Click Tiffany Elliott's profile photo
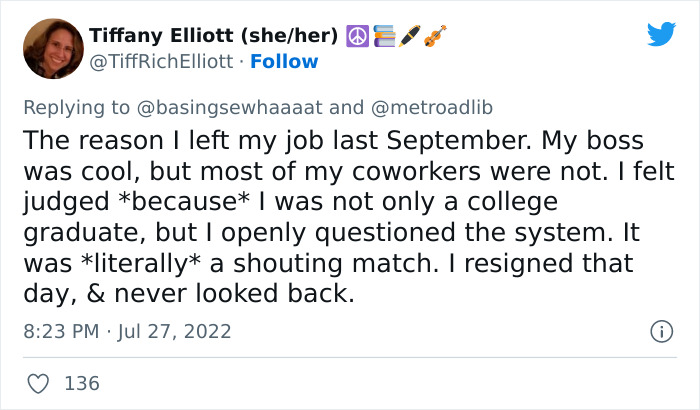The height and width of the screenshot is (410, 700). pyautogui.click(x=51, y=48)
